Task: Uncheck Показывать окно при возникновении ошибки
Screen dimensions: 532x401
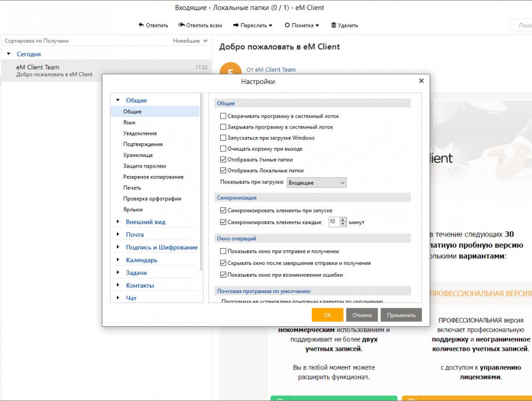Action: pyautogui.click(x=223, y=275)
